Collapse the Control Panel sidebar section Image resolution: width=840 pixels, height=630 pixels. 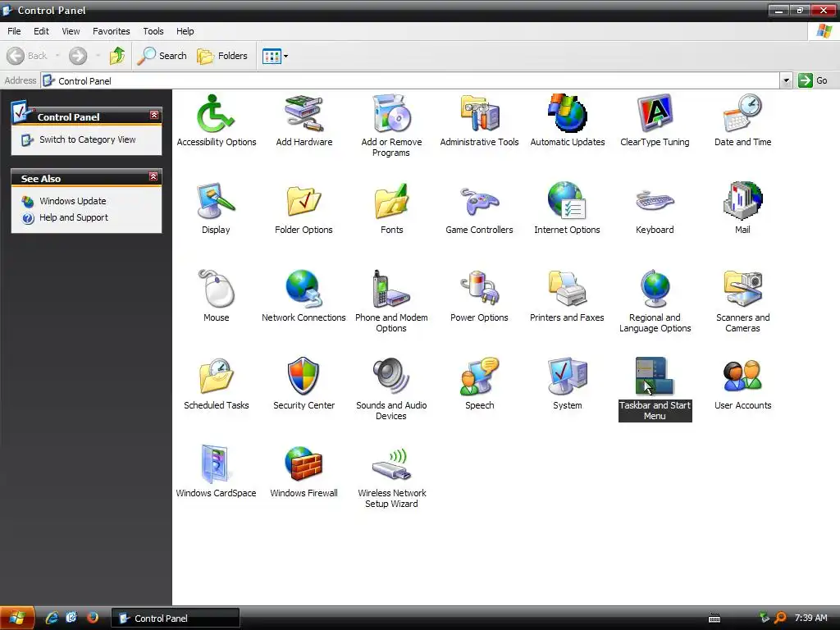pos(154,115)
